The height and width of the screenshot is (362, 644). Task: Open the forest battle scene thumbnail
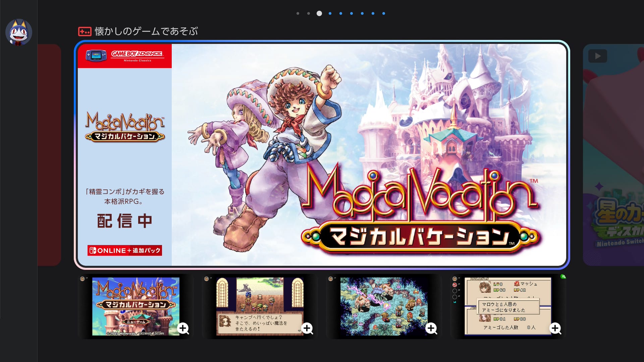tap(384, 306)
